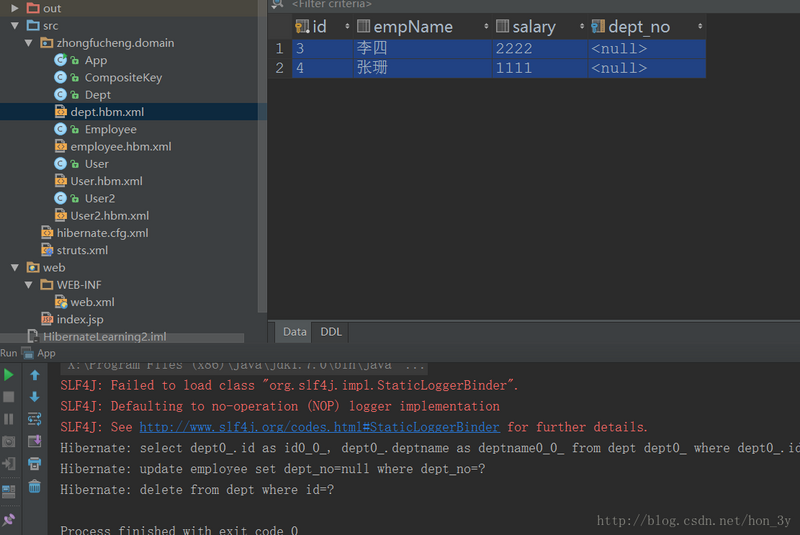The height and width of the screenshot is (535, 800).
Task: Click the empName cell 李四
Action: [422, 48]
